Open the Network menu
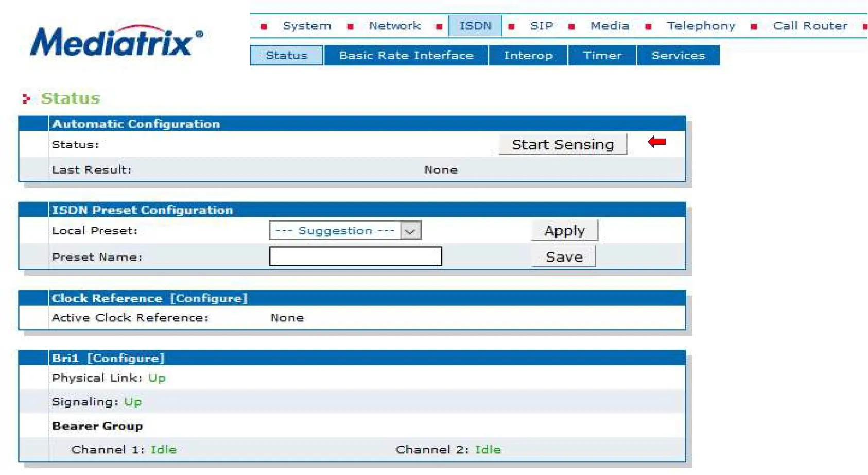868x475 pixels. (394, 26)
